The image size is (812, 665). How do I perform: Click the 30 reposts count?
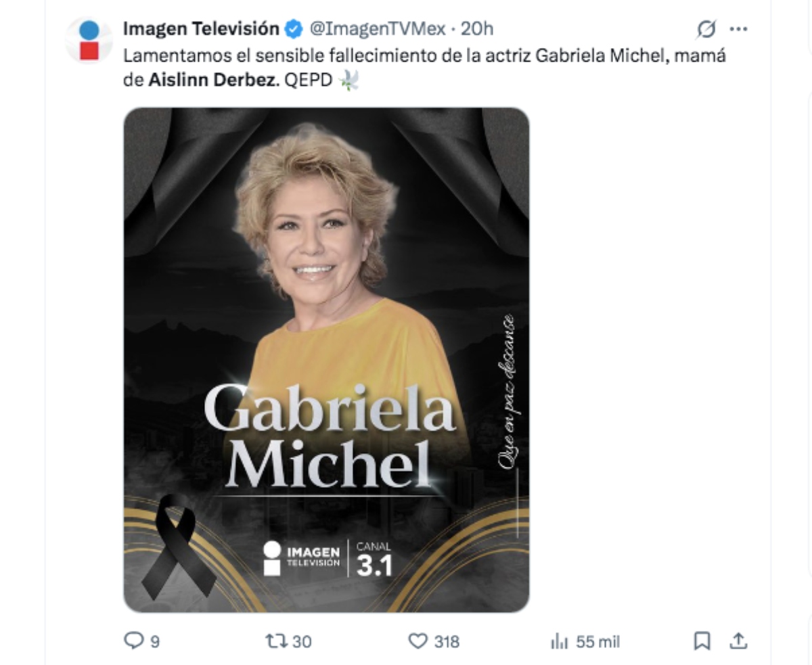302,641
